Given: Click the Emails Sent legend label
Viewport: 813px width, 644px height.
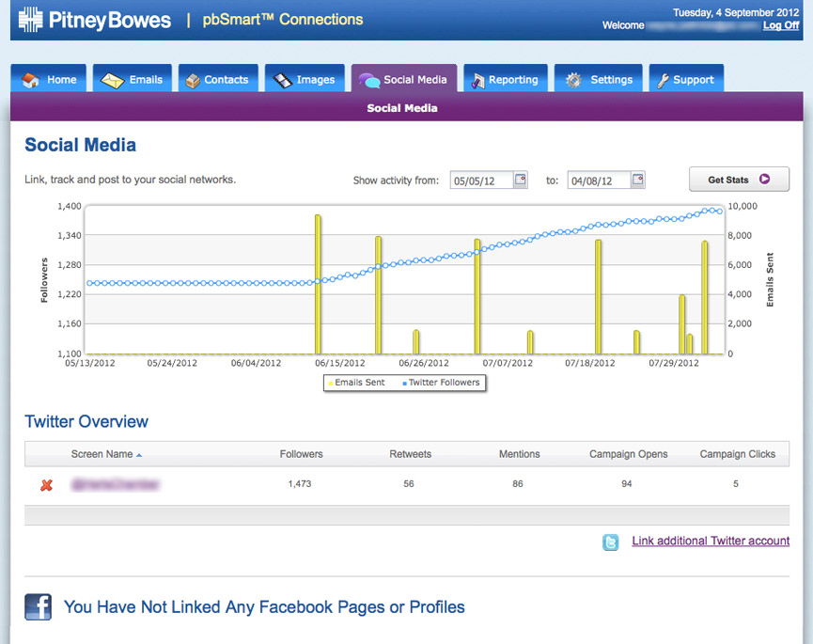Looking at the screenshot, I should coord(360,383).
